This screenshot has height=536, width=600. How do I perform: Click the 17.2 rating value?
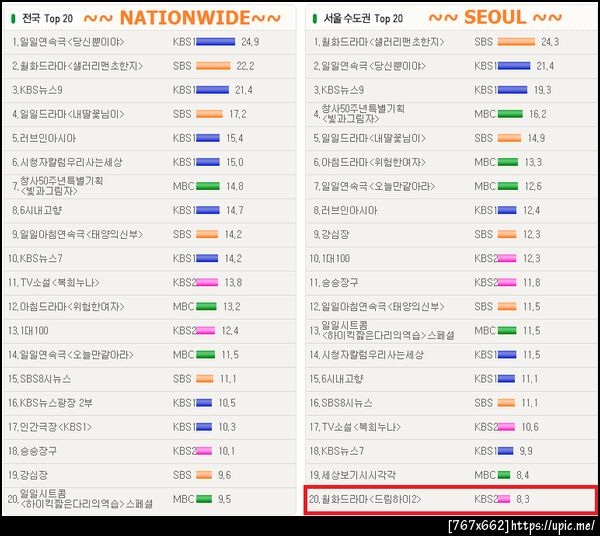click(238, 114)
